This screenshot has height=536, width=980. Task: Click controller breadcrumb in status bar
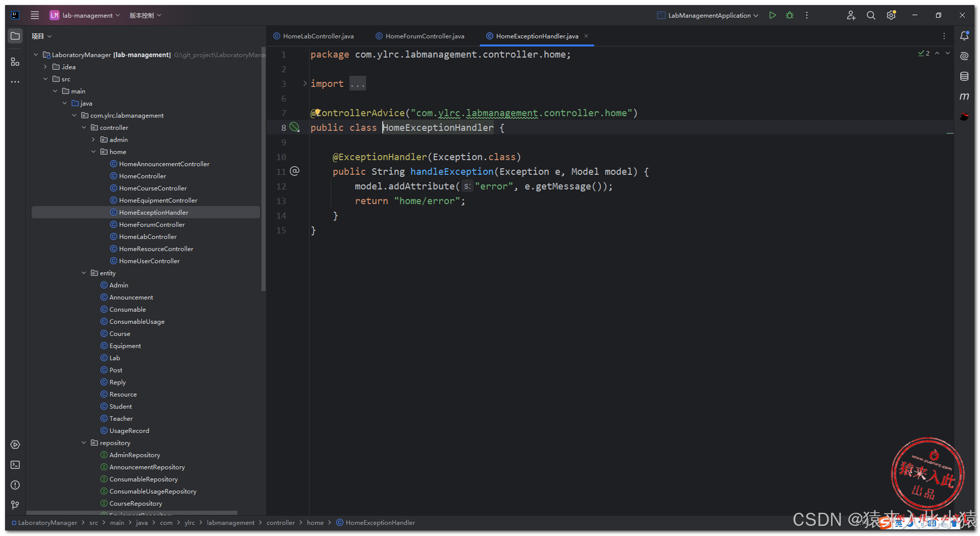[x=281, y=522]
